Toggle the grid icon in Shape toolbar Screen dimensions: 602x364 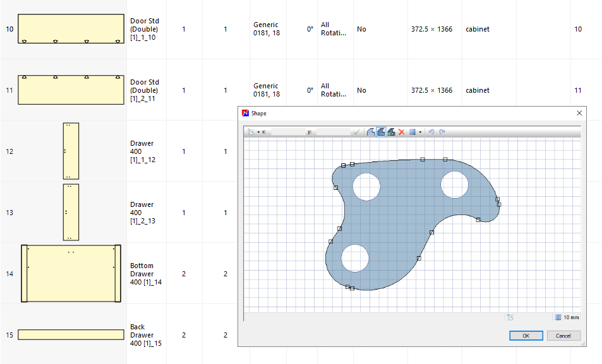(x=412, y=132)
